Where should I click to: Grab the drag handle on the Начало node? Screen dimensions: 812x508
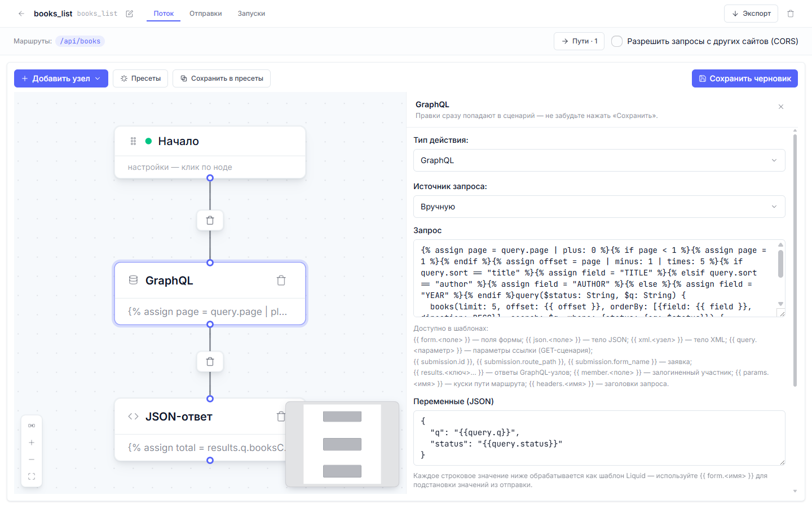pyautogui.click(x=133, y=141)
